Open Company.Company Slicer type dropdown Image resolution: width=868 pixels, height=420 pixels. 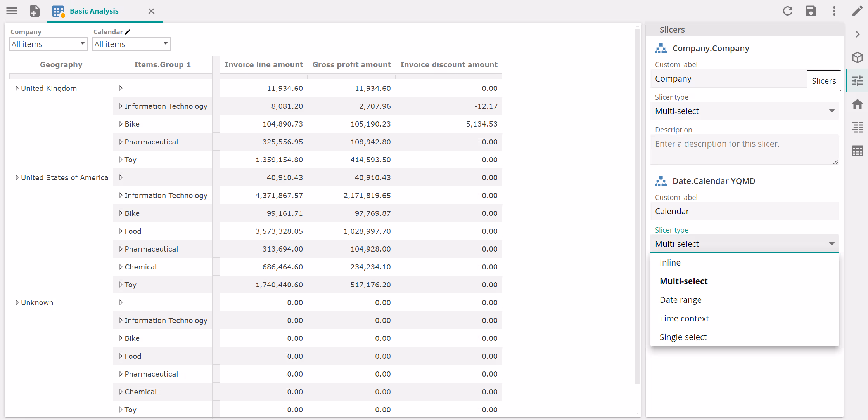pyautogui.click(x=744, y=111)
